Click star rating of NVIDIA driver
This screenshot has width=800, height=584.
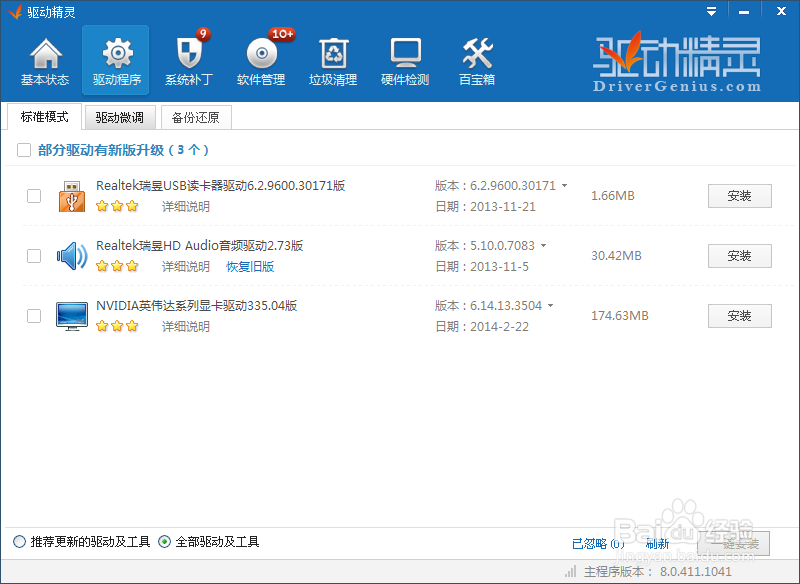click(117, 326)
